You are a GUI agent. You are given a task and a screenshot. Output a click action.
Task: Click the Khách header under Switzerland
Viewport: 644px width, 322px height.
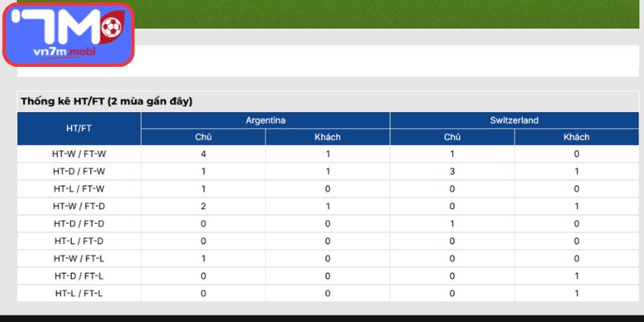[576, 137]
